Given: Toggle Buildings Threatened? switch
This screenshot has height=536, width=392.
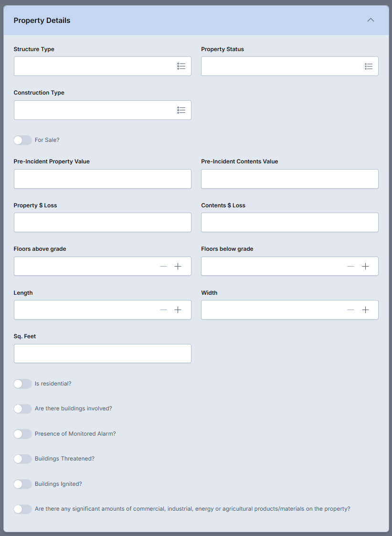Looking at the screenshot, I should (22, 459).
